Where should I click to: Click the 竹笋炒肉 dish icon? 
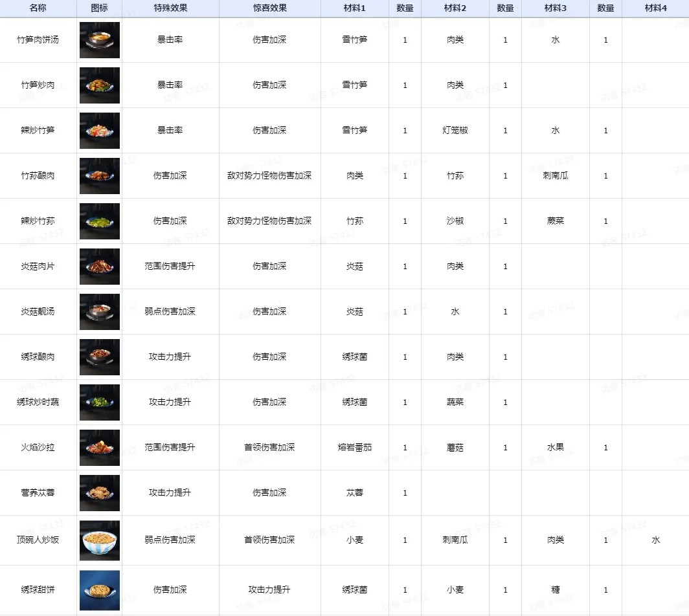point(100,85)
